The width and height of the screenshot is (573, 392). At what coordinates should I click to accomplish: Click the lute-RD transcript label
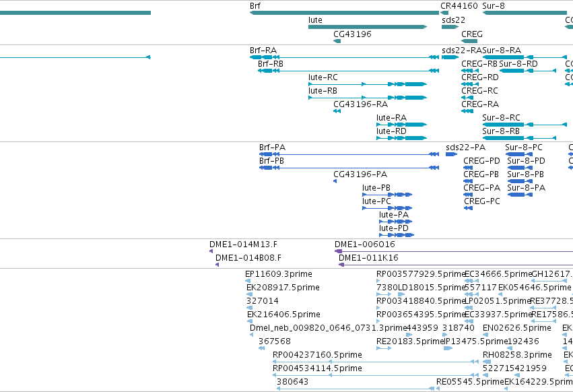tap(391, 131)
